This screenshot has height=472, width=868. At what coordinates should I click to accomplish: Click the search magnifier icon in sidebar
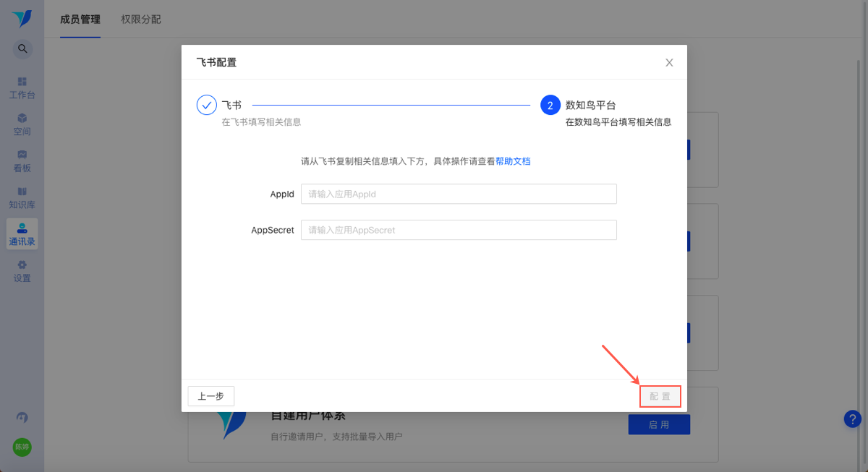click(22, 48)
